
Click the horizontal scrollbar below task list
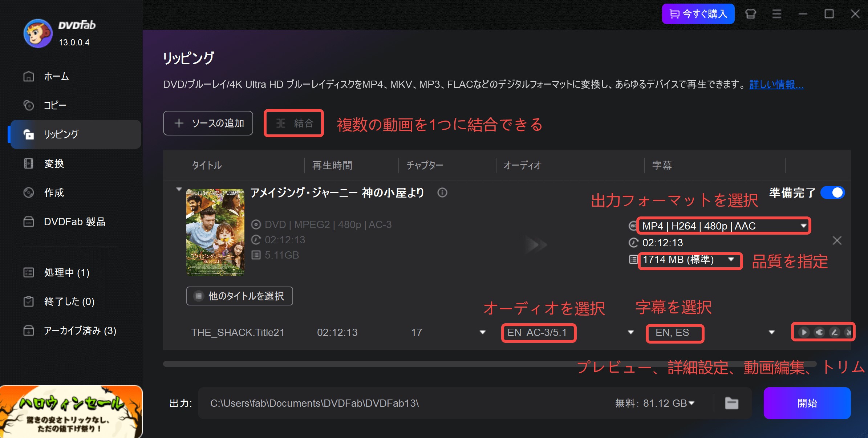pos(490,364)
